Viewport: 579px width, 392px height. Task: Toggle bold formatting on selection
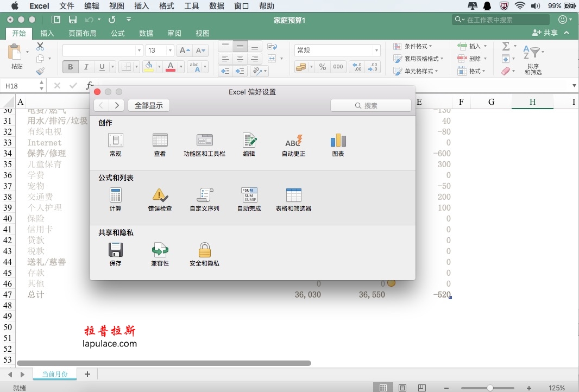[x=70, y=66]
